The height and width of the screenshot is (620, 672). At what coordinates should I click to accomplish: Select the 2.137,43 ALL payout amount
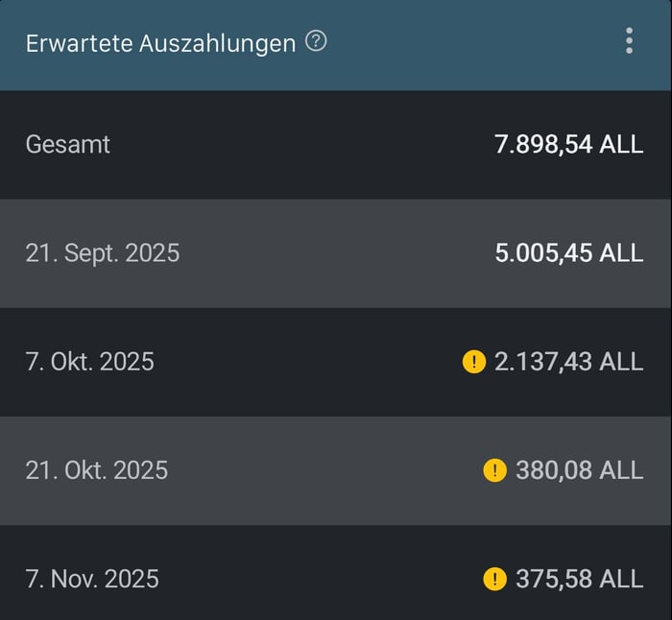point(568,362)
